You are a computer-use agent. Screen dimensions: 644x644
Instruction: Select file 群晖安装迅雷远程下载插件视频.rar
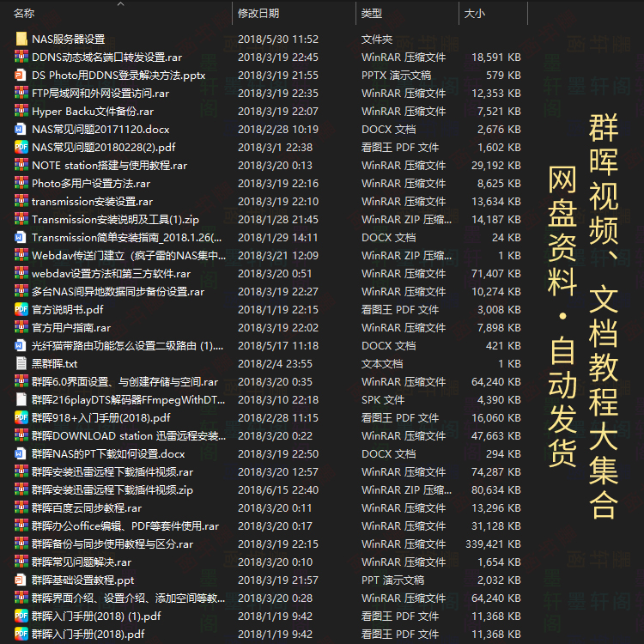click(112, 472)
